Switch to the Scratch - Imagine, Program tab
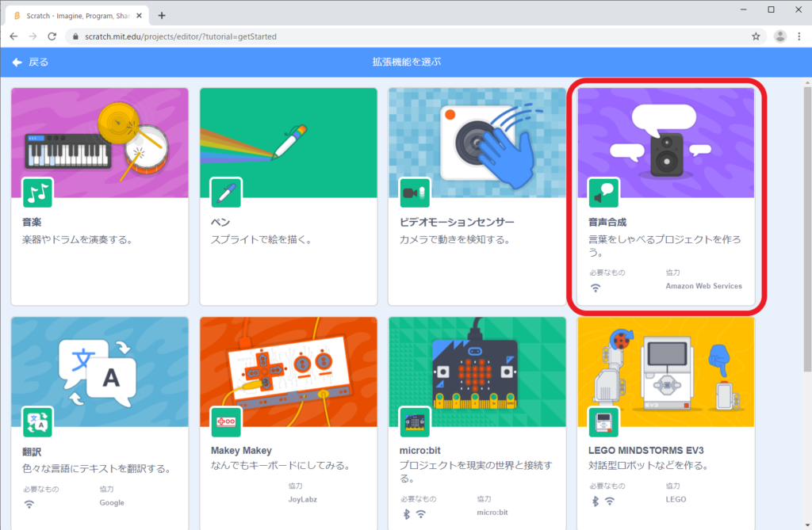The image size is (812, 530). [x=77, y=16]
